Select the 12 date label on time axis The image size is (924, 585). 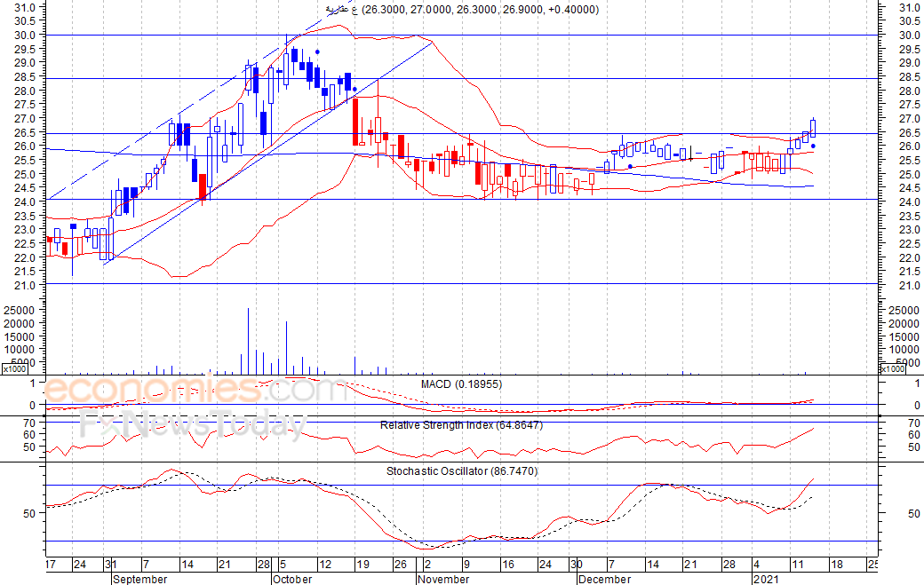[x=324, y=565]
